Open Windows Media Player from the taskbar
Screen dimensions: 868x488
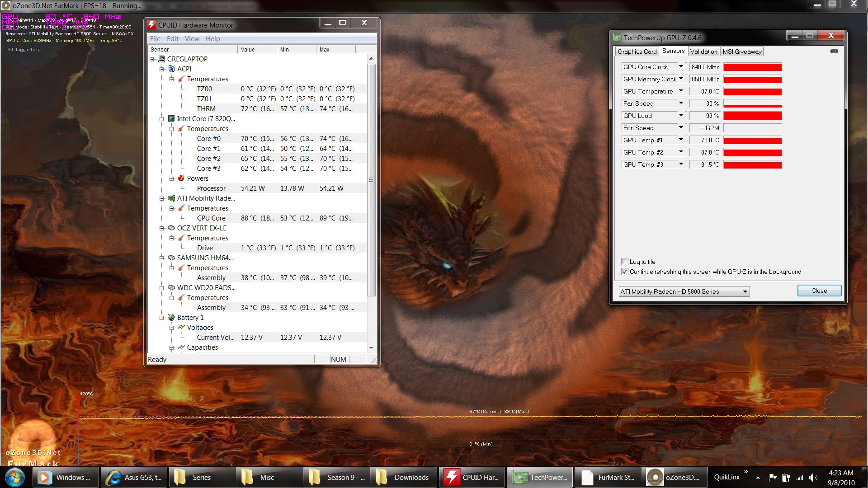tap(66, 477)
